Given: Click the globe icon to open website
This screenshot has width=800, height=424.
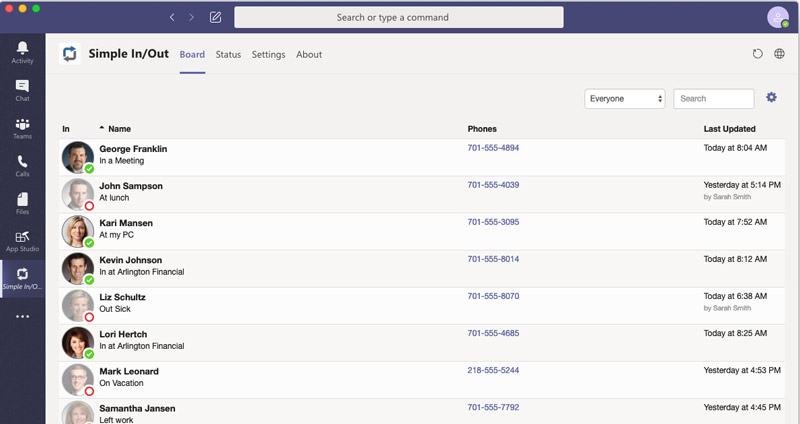Looking at the screenshot, I should point(780,54).
